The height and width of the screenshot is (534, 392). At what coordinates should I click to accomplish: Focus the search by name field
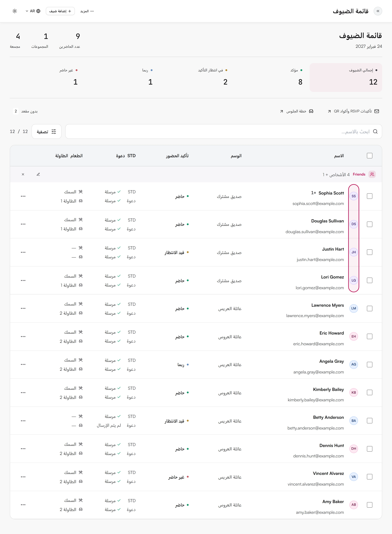224,131
